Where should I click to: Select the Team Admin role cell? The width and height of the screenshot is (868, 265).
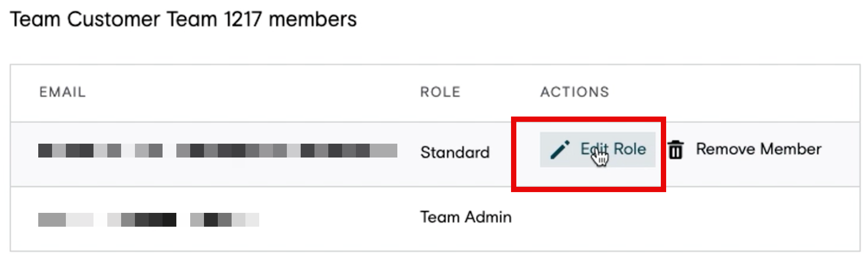pyautogui.click(x=466, y=217)
